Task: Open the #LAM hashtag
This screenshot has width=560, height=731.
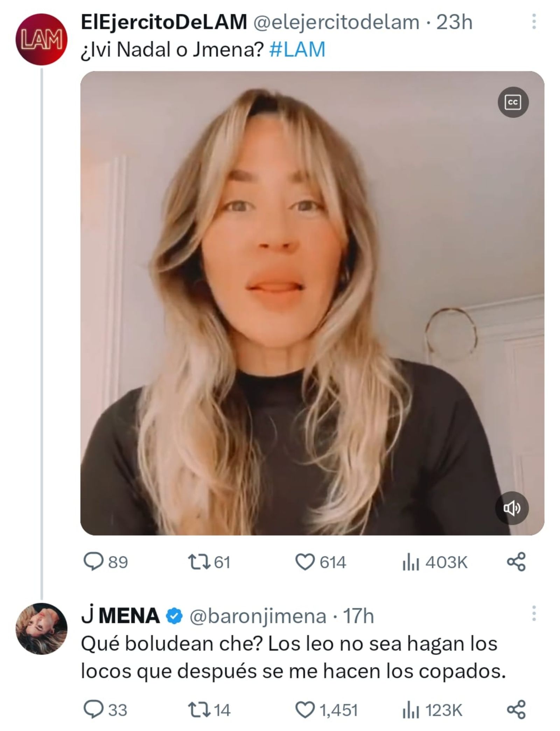Action: [297, 49]
